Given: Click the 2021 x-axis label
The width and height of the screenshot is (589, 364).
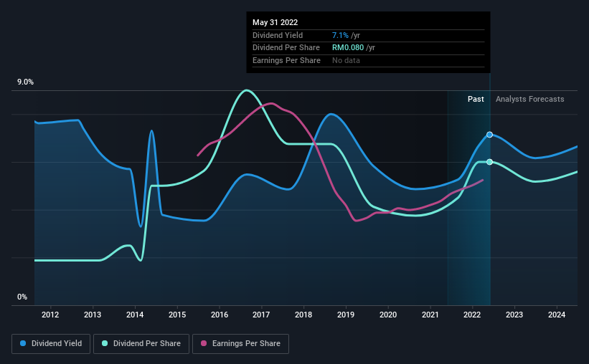Looking at the screenshot, I should coord(430,315).
